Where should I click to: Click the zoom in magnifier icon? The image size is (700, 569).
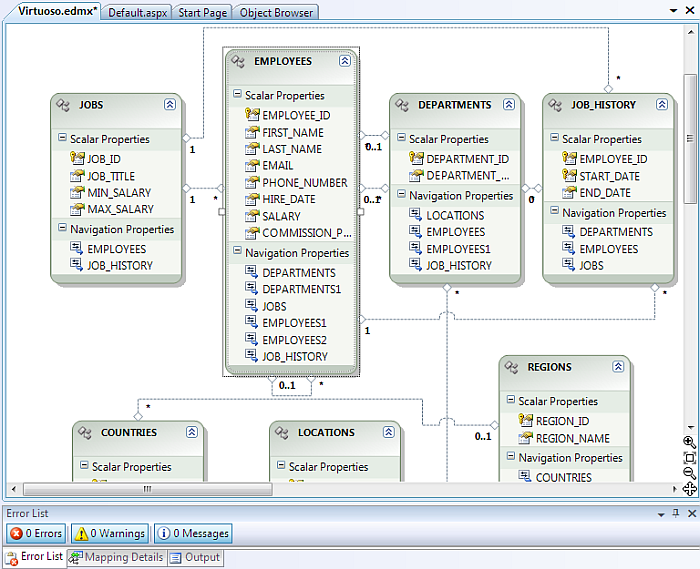(x=689, y=442)
